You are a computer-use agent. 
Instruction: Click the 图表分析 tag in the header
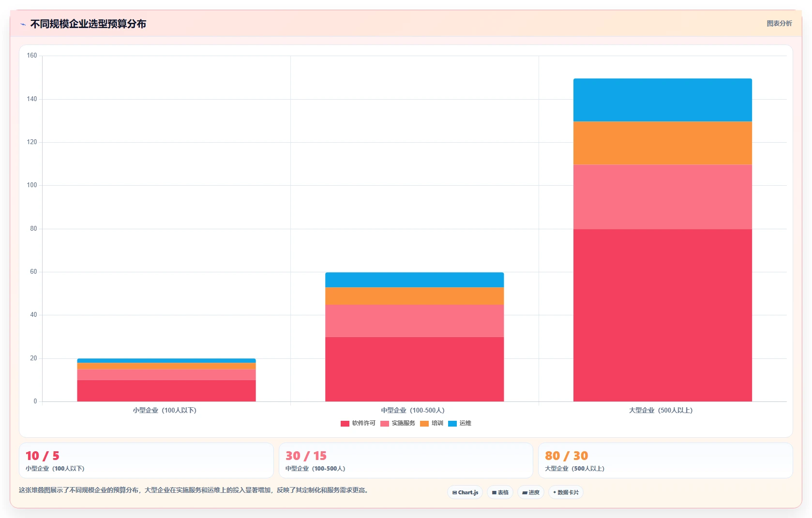click(x=779, y=23)
